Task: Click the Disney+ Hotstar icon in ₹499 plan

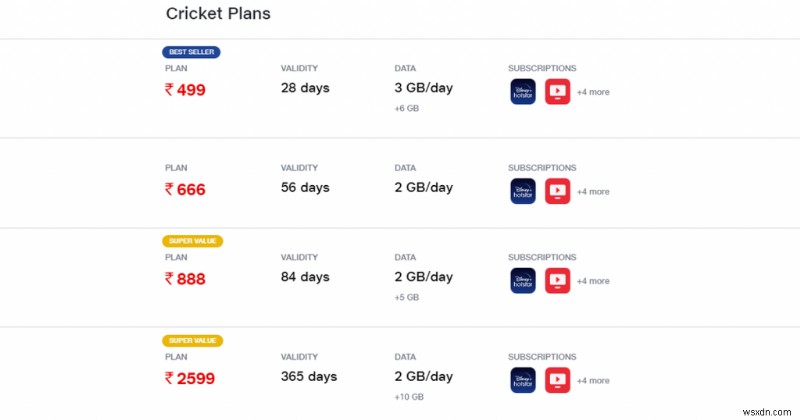Action: click(523, 92)
